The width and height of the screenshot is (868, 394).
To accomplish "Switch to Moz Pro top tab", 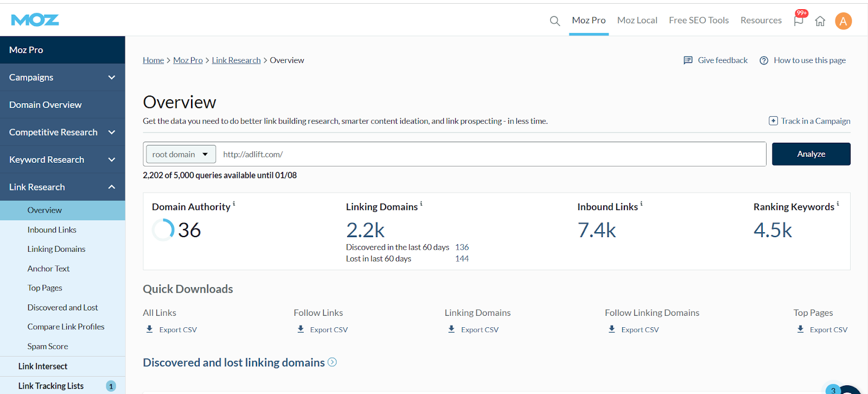I will [589, 20].
